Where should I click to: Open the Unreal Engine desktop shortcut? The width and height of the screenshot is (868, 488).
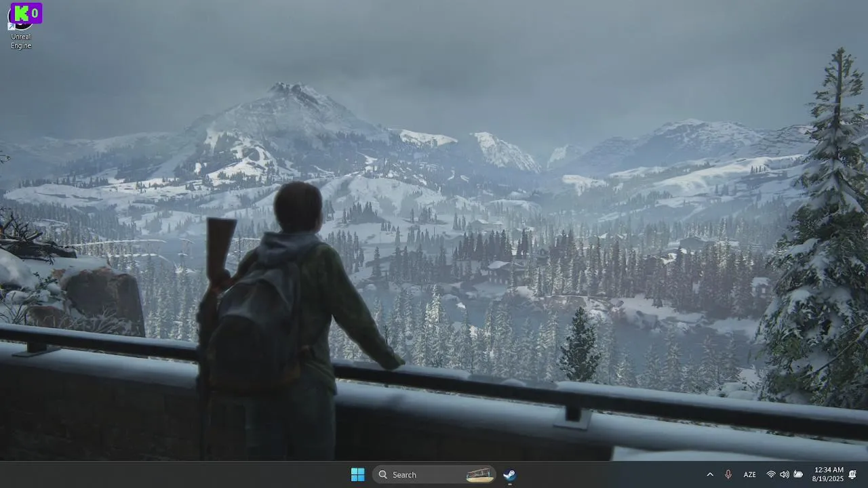tap(21, 27)
